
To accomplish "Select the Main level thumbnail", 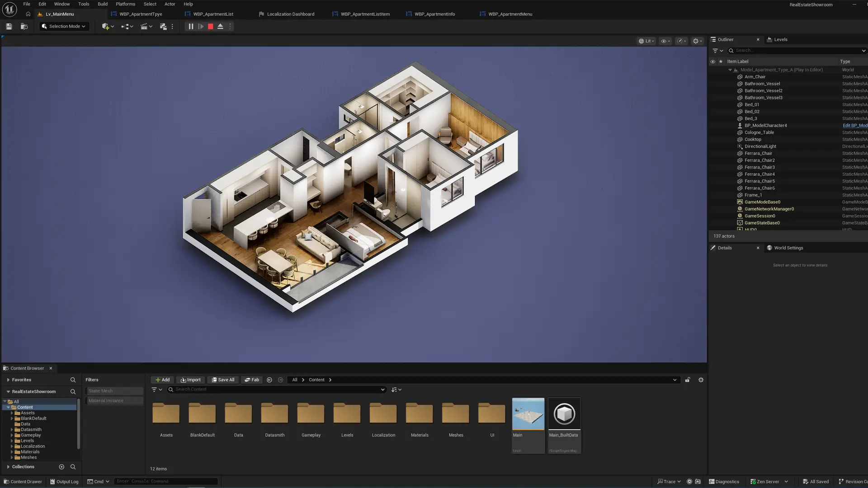I will click(x=528, y=414).
